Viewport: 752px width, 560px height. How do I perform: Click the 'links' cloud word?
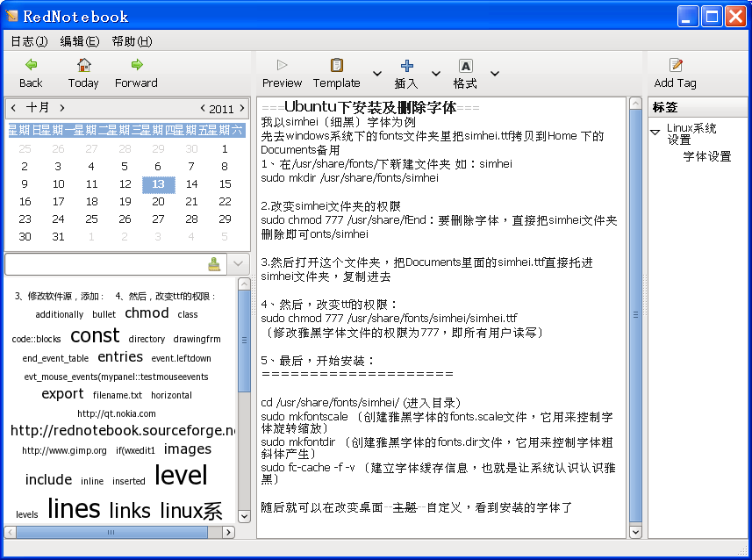130,510
